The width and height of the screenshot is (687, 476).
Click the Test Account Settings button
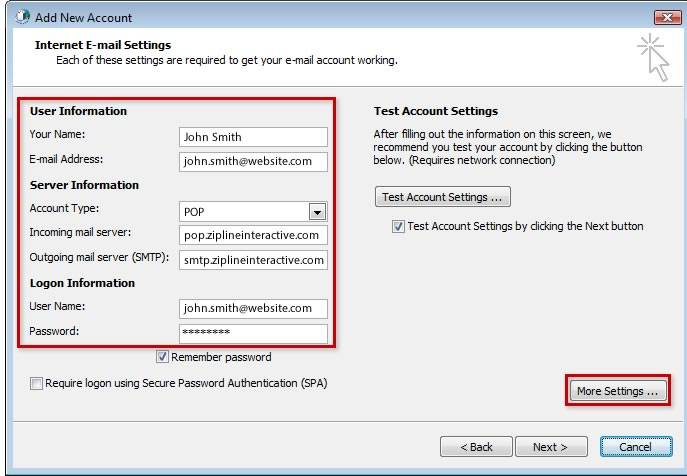(x=443, y=197)
